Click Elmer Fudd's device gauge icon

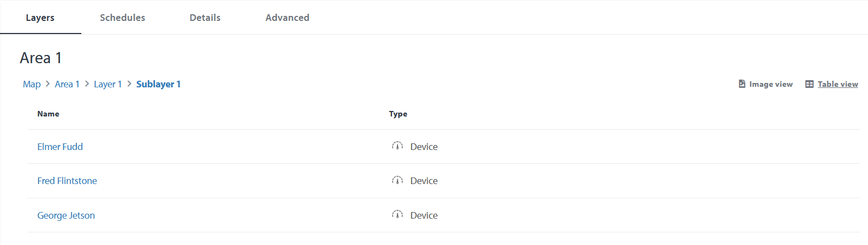[397, 146]
